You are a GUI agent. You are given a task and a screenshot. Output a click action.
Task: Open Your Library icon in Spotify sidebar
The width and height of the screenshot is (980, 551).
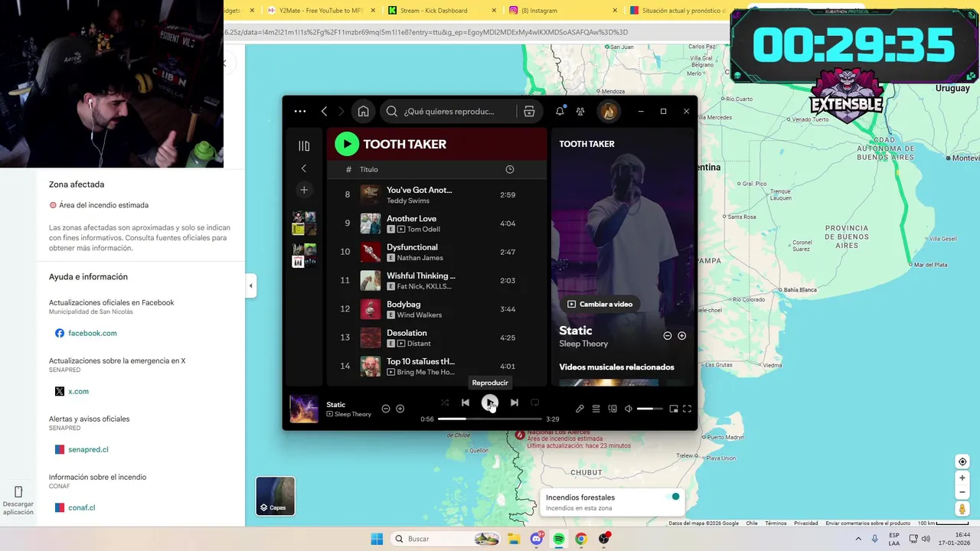304,145
